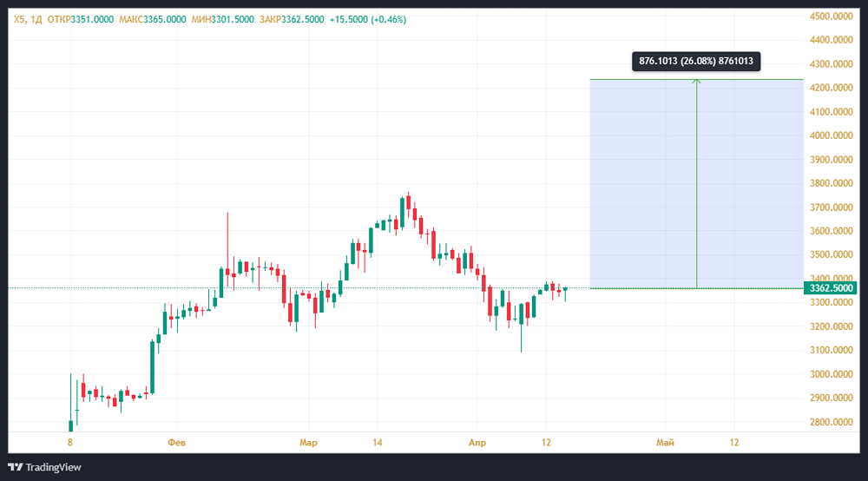Click the TradingView text link
868x481 pixels.
click(53, 467)
